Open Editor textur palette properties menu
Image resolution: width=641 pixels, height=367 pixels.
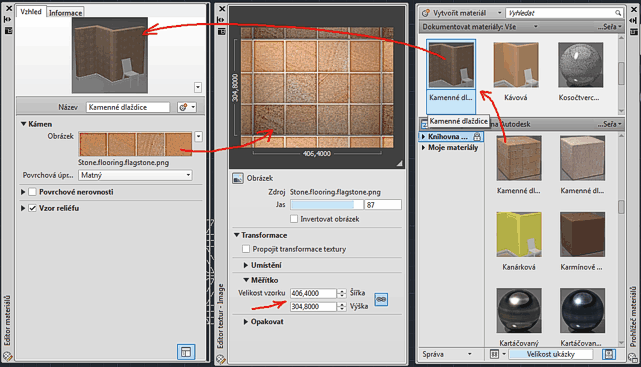click(222, 31)
